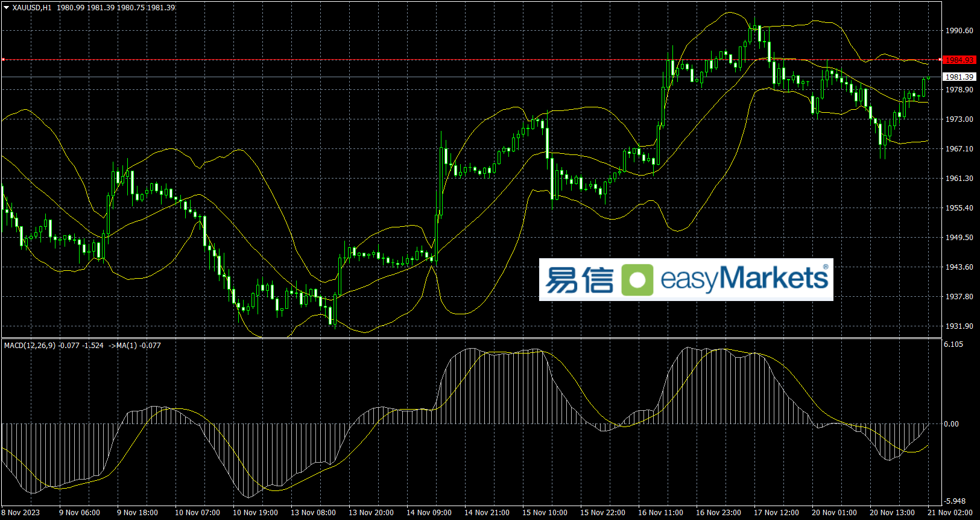Screen dimensions: 980x520
Task: Click the 1955.40 price scale label
Action: coord(959,208)
